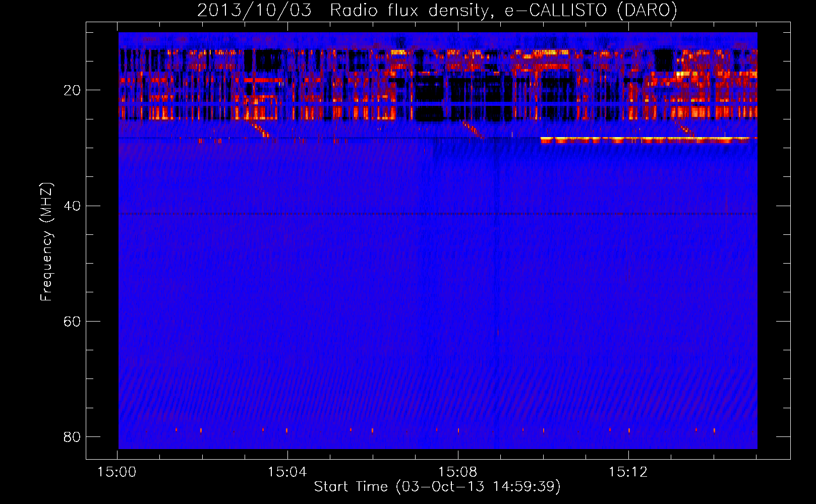Click the '15:08' time tick label
Image resolution: width=816 pixels, height=504 pixels.
458,472
